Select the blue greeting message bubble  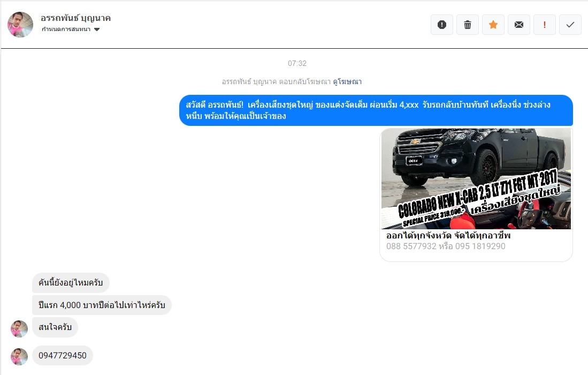click(376, 110)
